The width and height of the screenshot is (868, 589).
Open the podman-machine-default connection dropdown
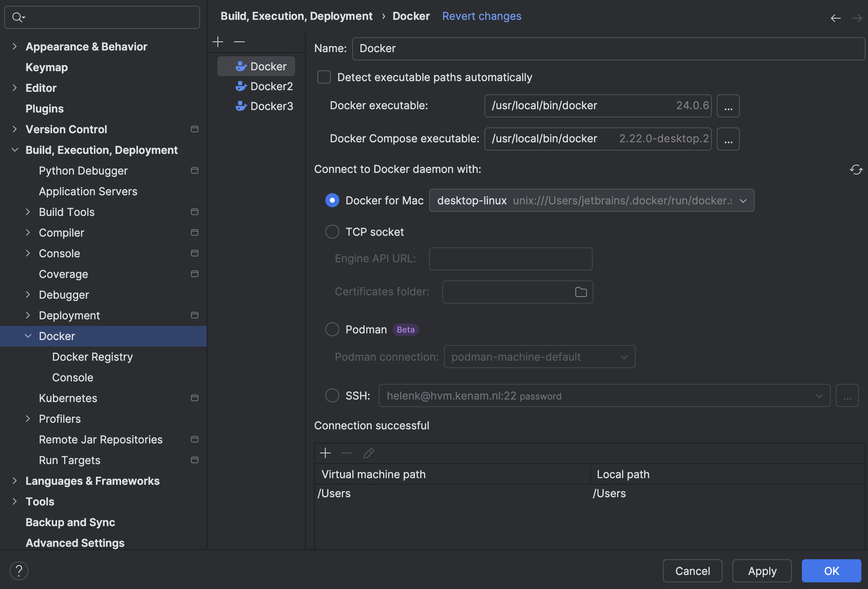coord(624,357)
